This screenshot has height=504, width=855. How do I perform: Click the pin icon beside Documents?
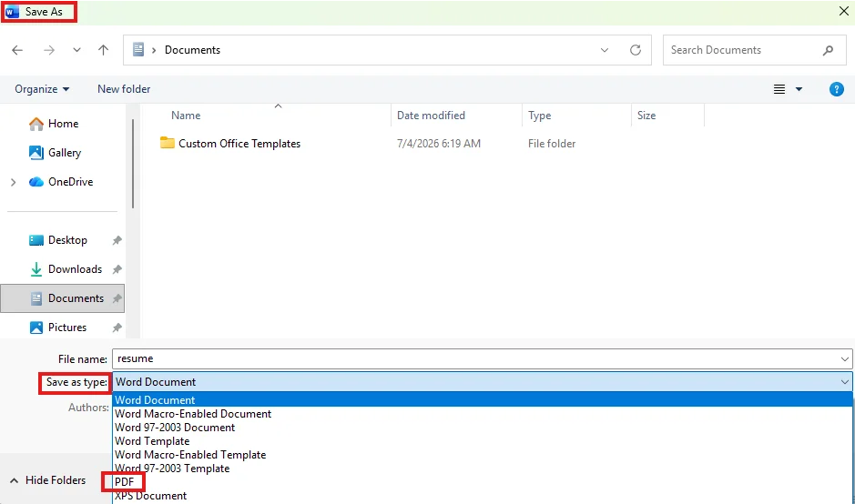tap(117, 298)
